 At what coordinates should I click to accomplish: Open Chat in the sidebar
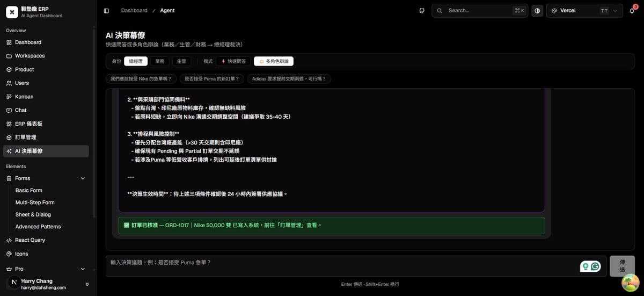point(46,110)
